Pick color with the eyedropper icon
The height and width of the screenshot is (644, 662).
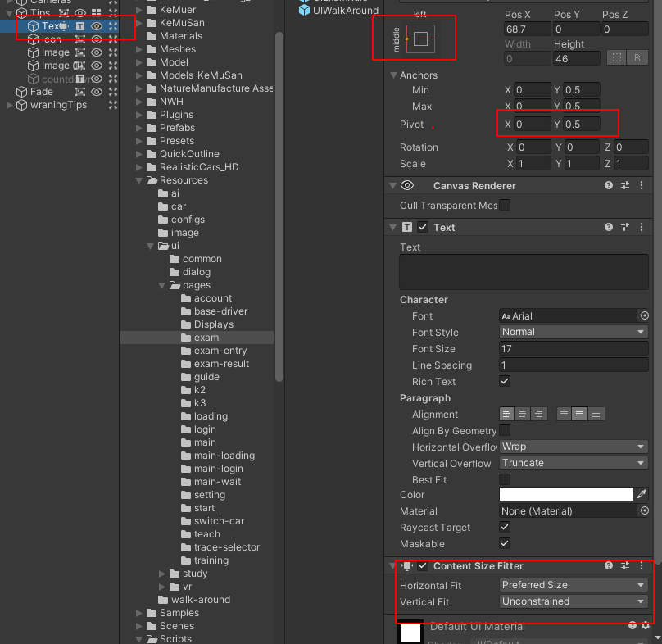[x=642, y=494]
